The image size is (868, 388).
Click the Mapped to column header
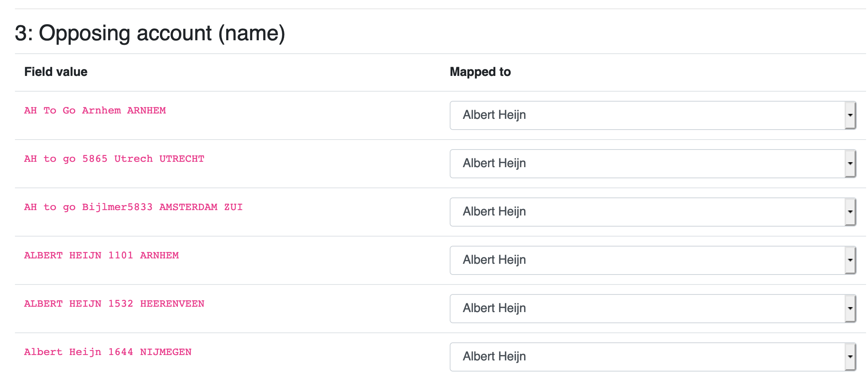[x=480, y=72]
